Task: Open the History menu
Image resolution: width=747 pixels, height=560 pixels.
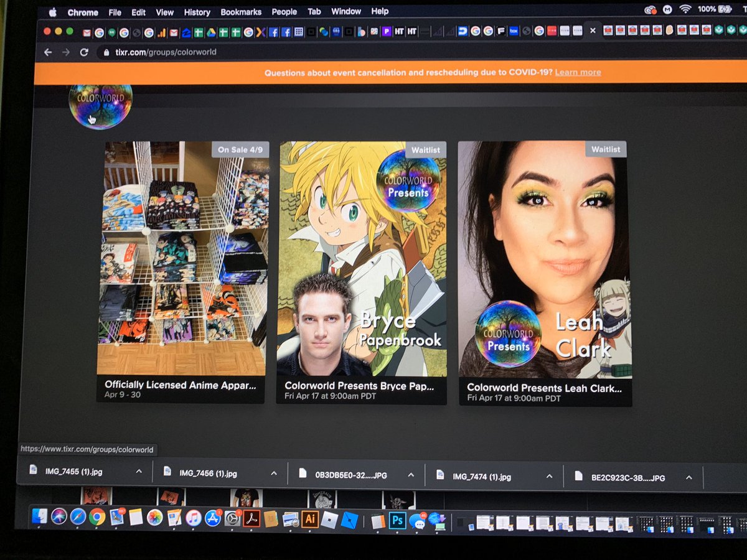Action: coord(197,12)
